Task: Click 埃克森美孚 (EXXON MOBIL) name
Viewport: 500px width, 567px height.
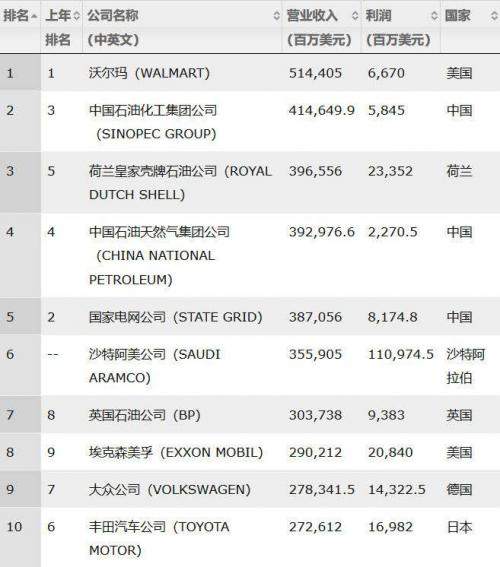Action: coord(176,452)
